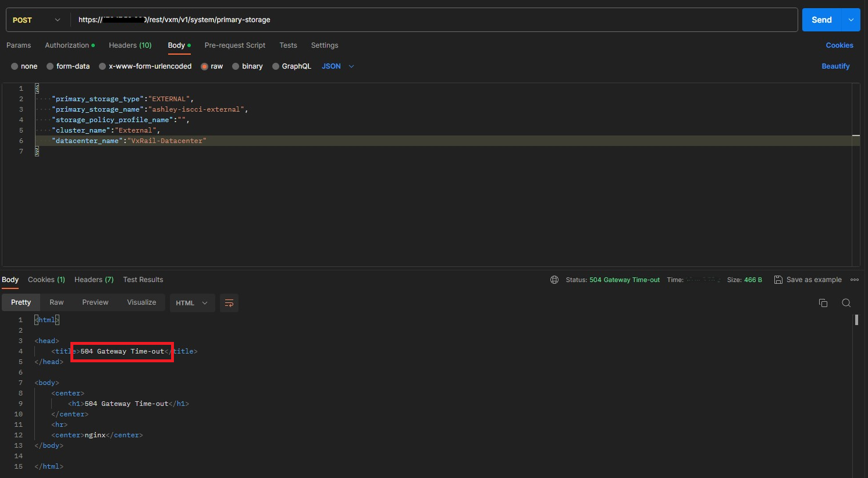Screen dimensions: 868x478
Task: Open network information via the globe icon
Action: coord(554,280)
